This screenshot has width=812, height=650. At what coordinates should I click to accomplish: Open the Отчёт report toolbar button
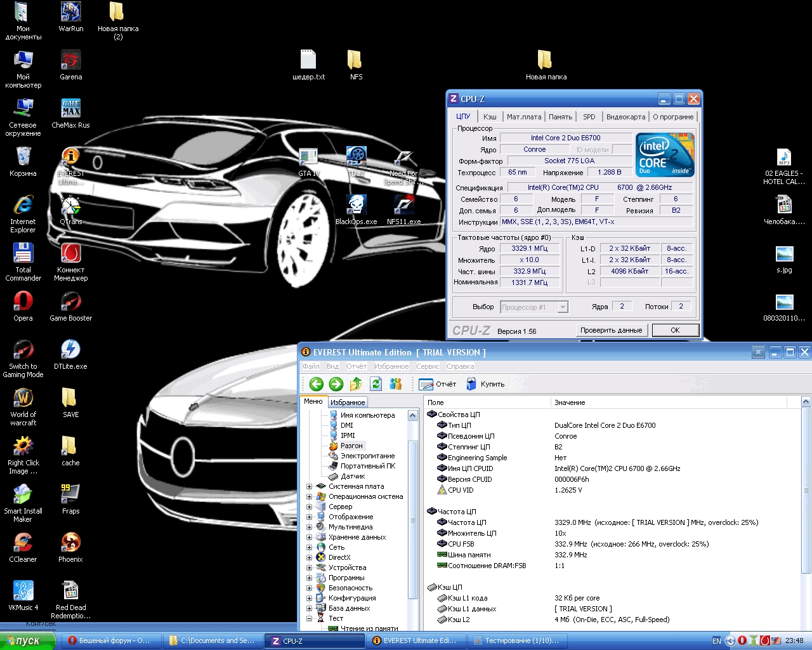coord(438,384)
